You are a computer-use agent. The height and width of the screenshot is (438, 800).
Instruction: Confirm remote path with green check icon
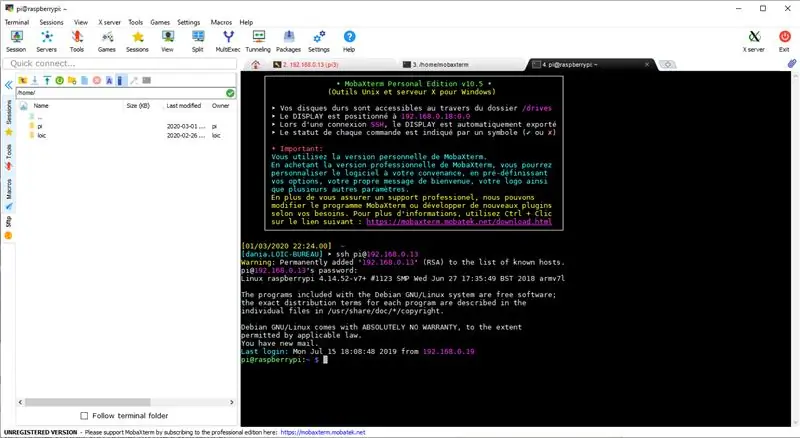pyautogui.click(x=230, y=93)
